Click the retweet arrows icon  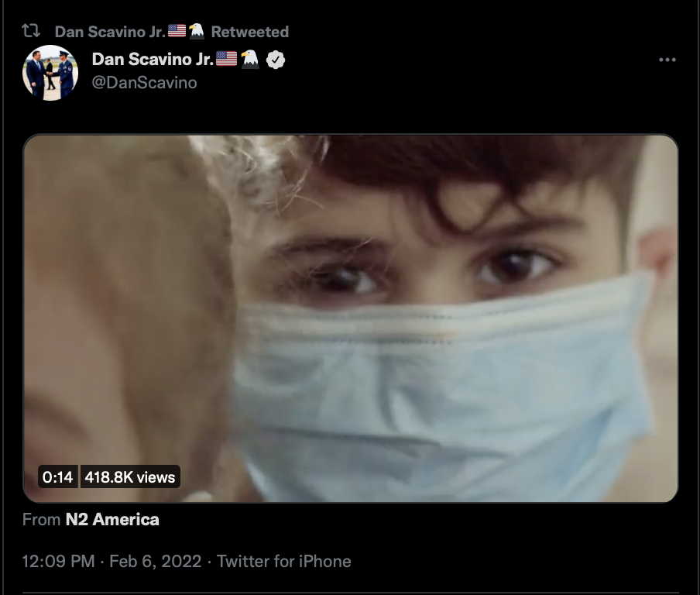click(31, 31)
